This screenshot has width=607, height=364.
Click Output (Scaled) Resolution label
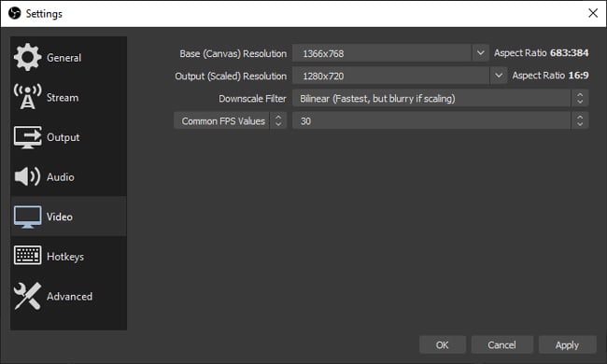click(231, 77)
